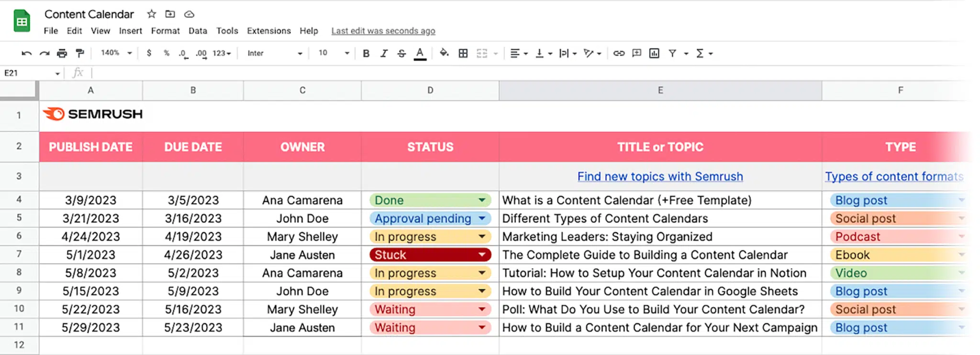The image size is (980, 355).
Task: Toggle bold formatting
Action: click(366, 53)
